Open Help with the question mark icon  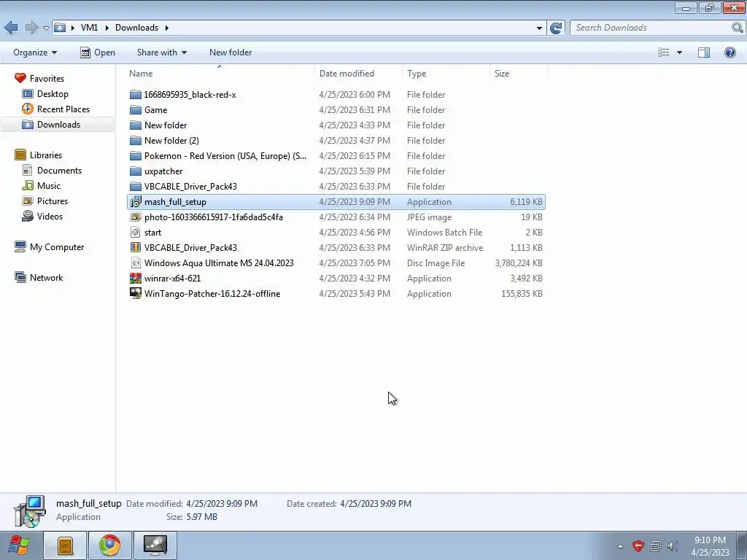pyautogui.click(x=729, y=52)
